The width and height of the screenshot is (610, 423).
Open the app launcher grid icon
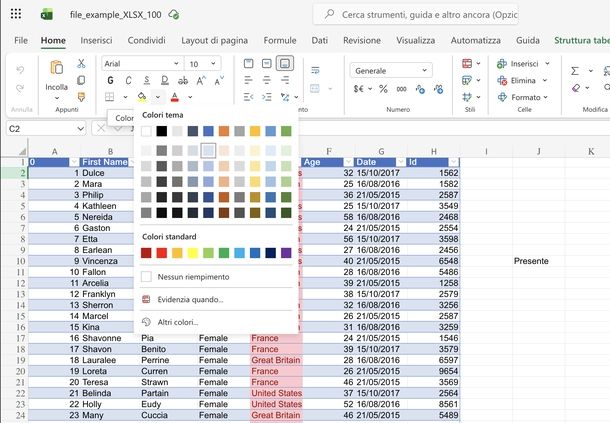(x=16, y=14)
